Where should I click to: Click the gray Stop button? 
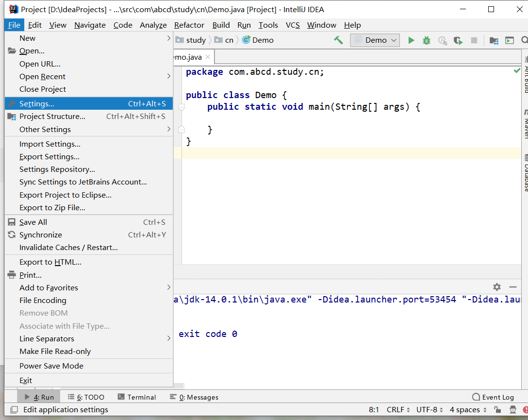click(x=474, y=40)
